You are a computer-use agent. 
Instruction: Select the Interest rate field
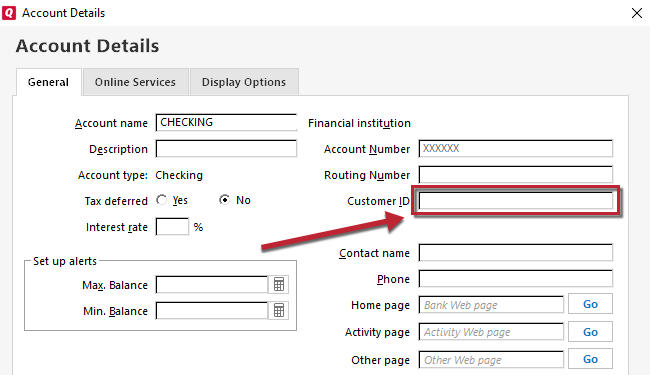(x=172, y=227)
